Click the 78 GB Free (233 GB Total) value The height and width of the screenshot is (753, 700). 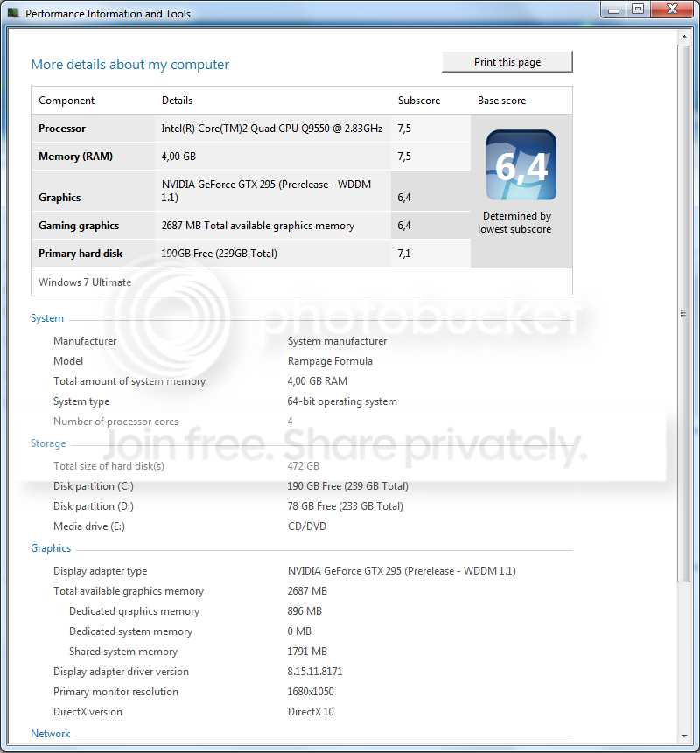(345, 506)
